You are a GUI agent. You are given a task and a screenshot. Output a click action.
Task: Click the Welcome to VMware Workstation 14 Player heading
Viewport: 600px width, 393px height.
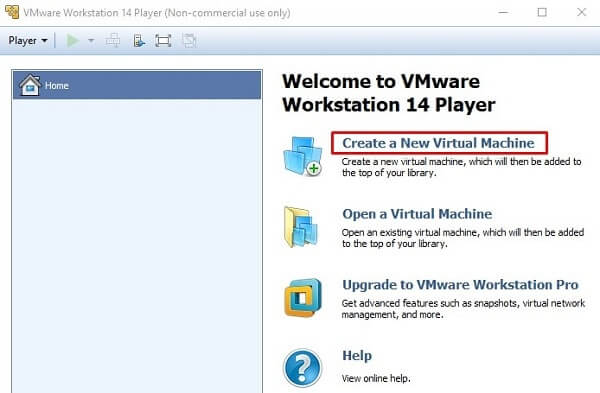(388, 93)
